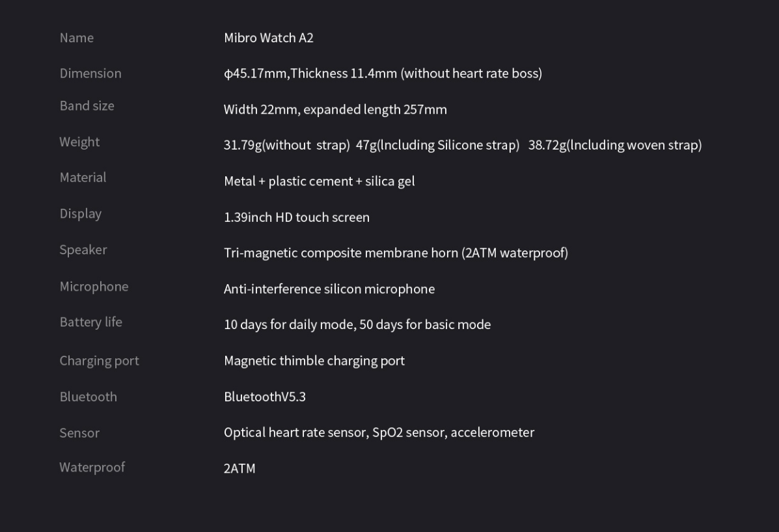Select the Dimension label

pyautogui.click(x=90, y=73)
